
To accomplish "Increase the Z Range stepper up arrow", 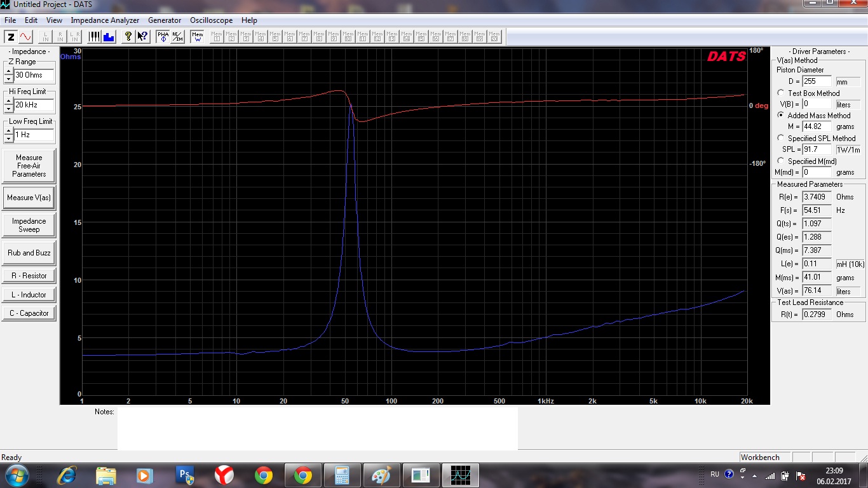I will click(8, 72).
